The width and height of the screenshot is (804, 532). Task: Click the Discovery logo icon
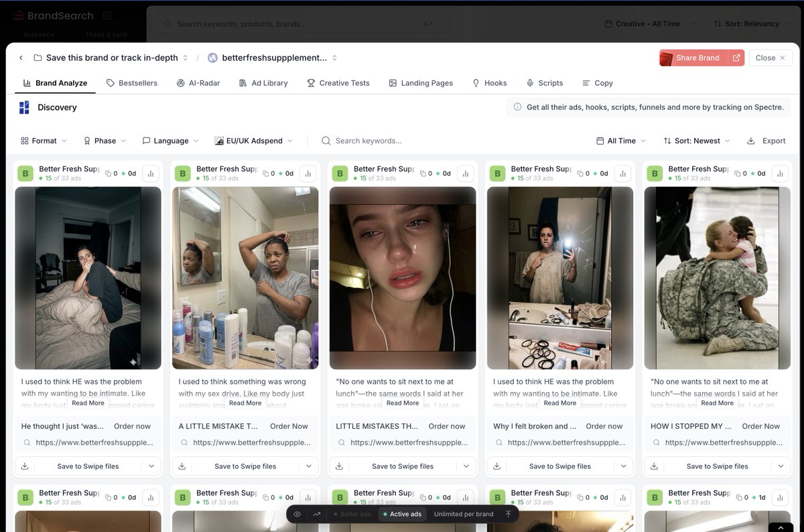(x=25, y=107)
